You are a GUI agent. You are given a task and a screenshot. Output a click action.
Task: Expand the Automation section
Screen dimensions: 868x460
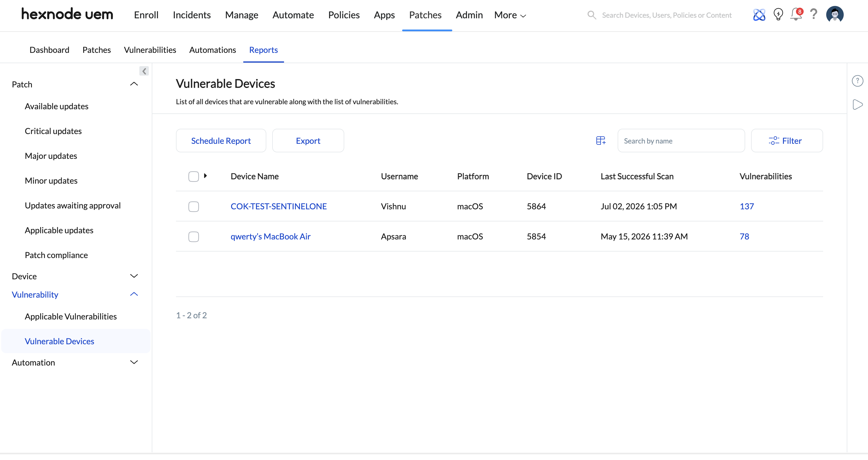134,362
